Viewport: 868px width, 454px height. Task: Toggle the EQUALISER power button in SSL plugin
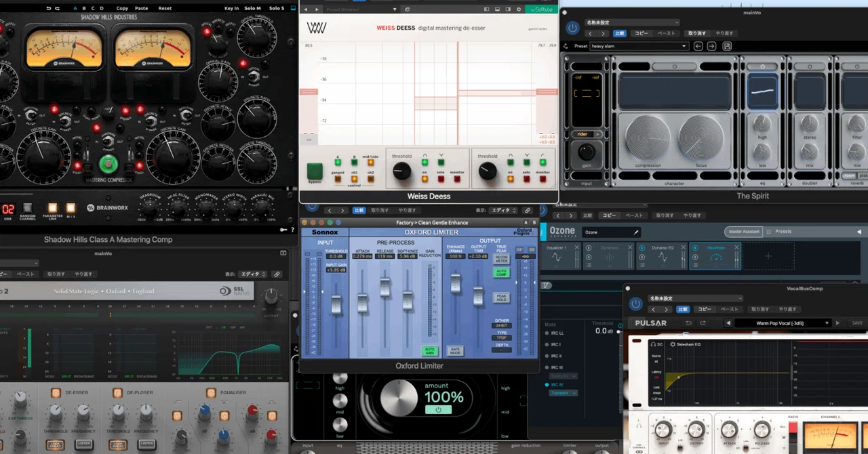(x=211, y=392)
